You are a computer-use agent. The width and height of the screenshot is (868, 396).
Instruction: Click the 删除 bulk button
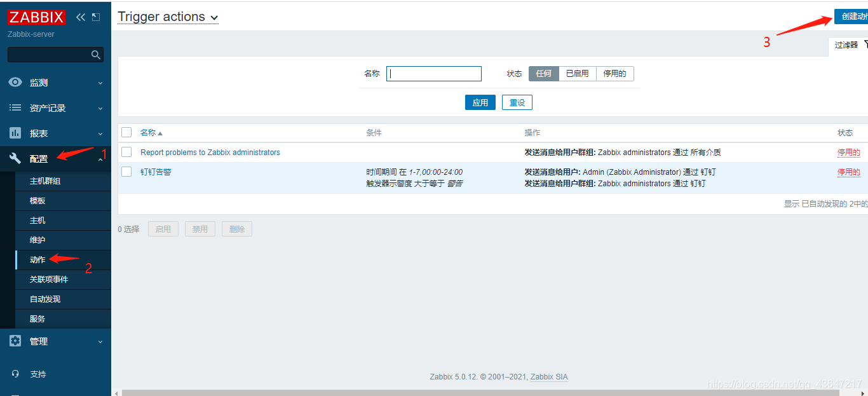pos(237,229)
